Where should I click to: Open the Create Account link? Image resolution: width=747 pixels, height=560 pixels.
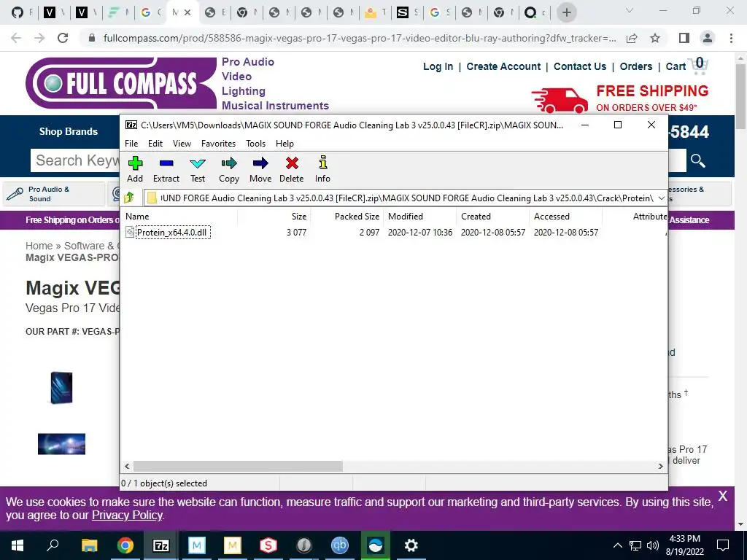[x=503, y=66]
